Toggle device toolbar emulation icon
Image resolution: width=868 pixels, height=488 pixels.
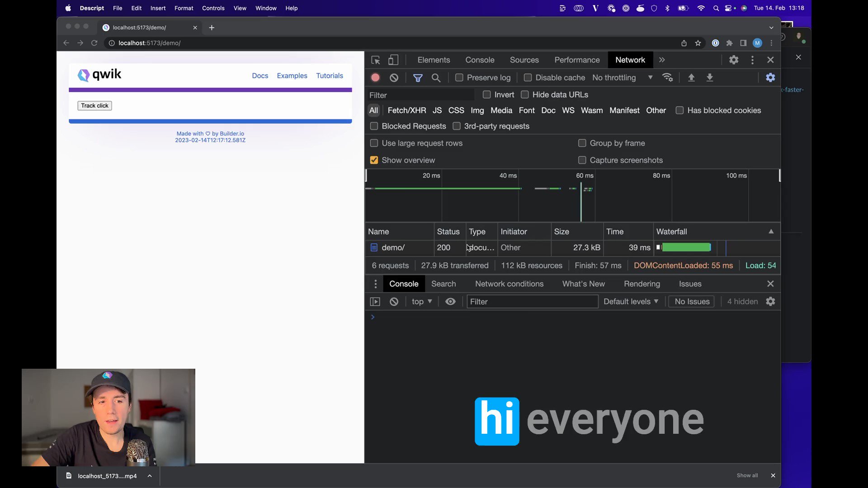coord(393,60)
